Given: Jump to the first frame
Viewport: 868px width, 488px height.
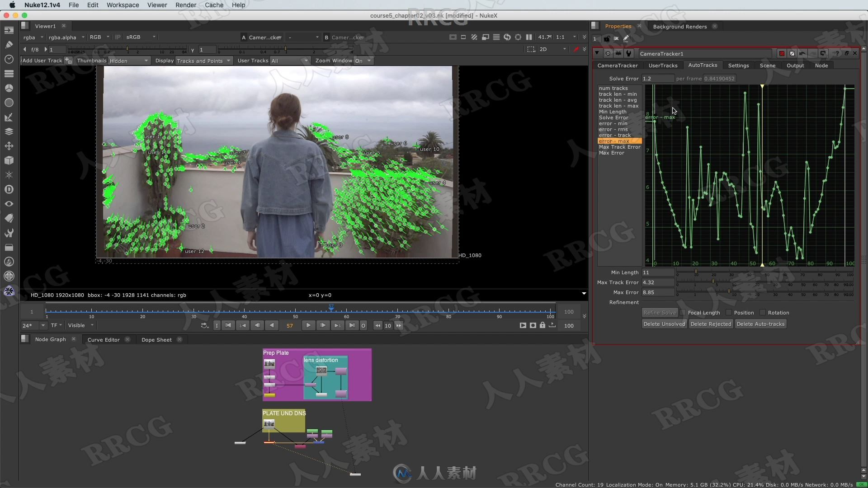Looking at the screenshot, I should [x=228, y=325].
